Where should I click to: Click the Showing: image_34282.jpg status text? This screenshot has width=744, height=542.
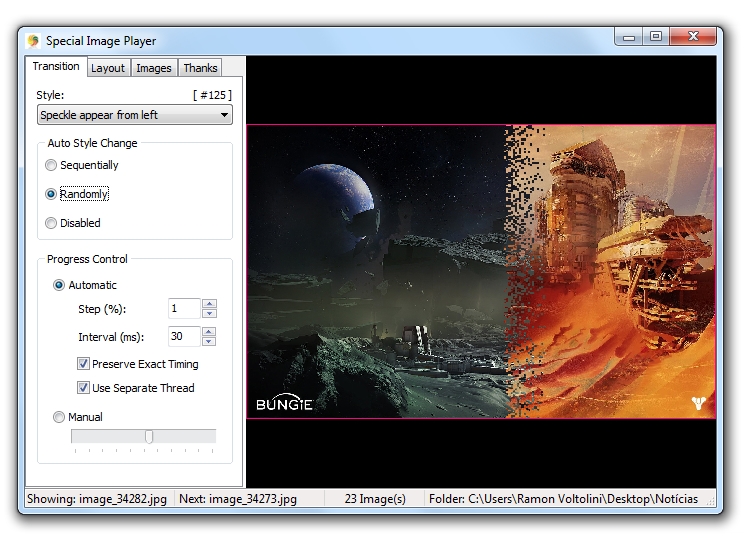click(97, 499)
